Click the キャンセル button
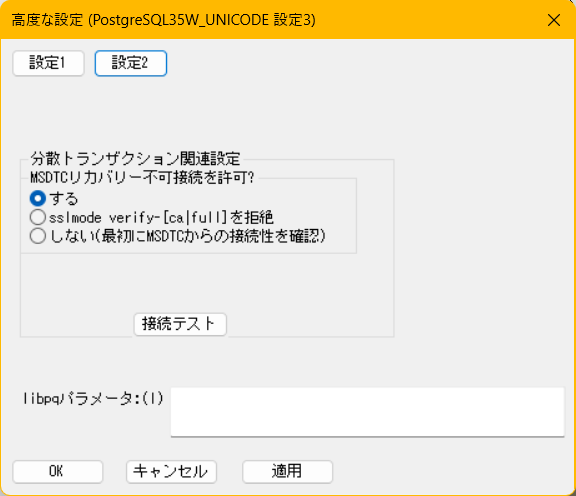This screenshot has width=576, height=496. (171, 471)
